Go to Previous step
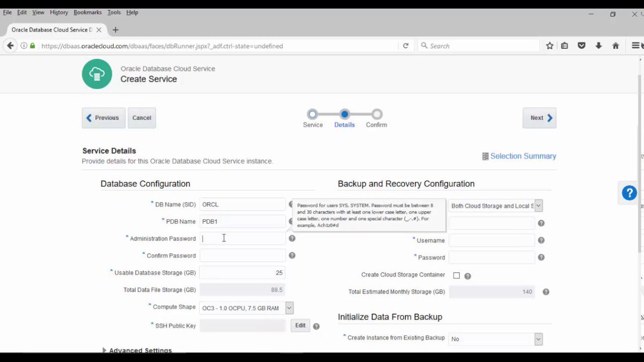The image size is (644, 362). 104,118
